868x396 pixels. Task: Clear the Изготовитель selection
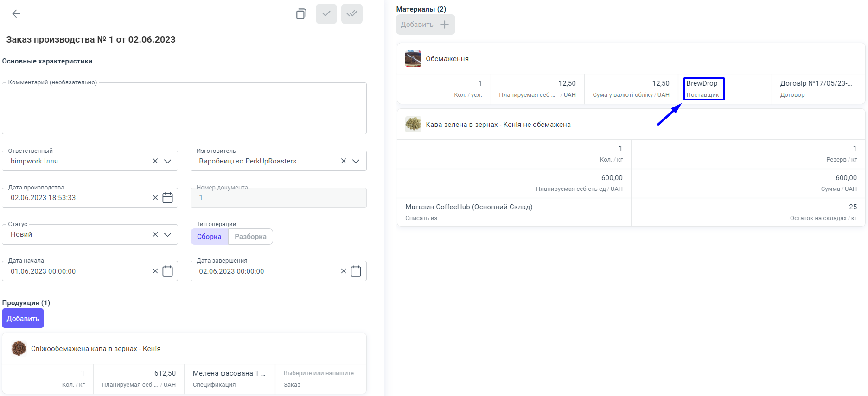tap(344, 161)
